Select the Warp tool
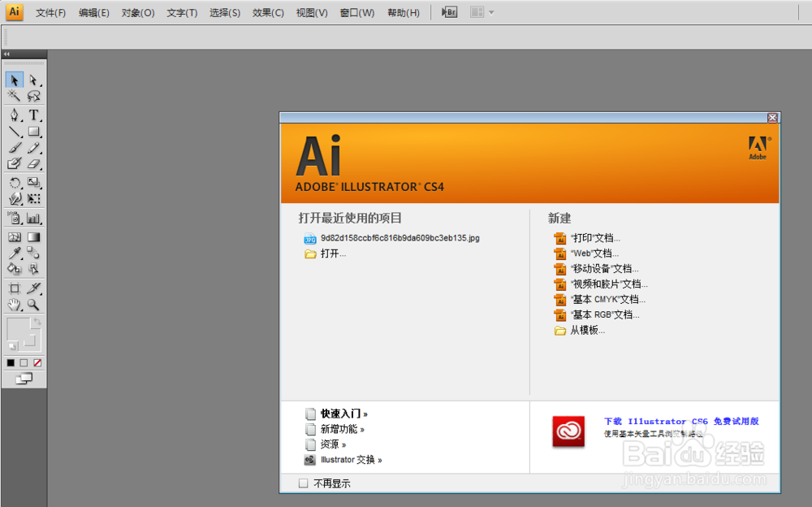 [15, 198]
